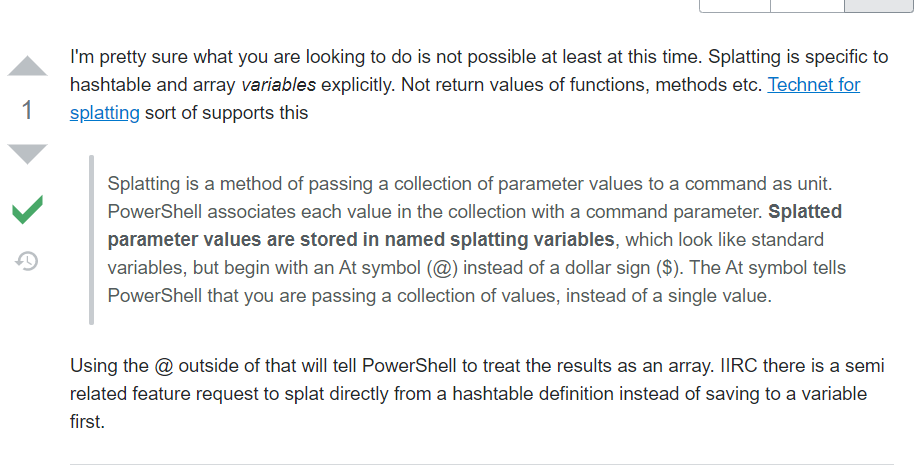Click "Splatting is a method" quote sentence
The width and height of the screenshot is (921, 475).
470,184
